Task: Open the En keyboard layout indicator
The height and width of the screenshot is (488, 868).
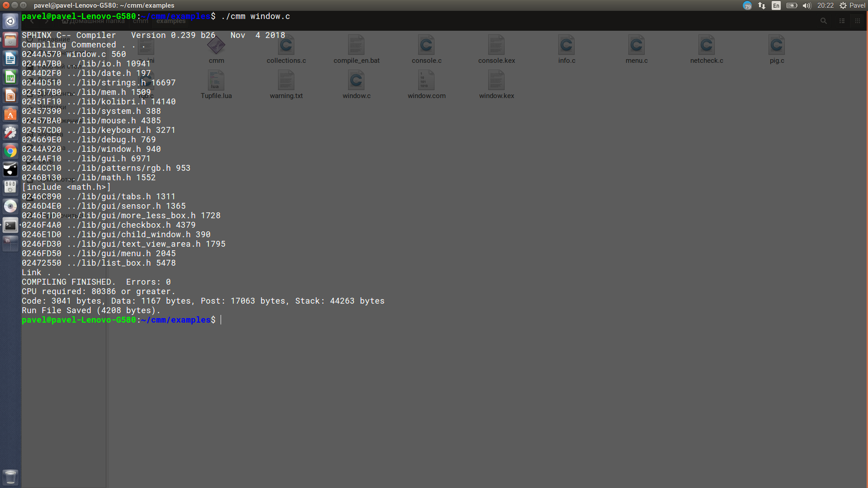Action: pyautogui.click(x=776, y=5)
